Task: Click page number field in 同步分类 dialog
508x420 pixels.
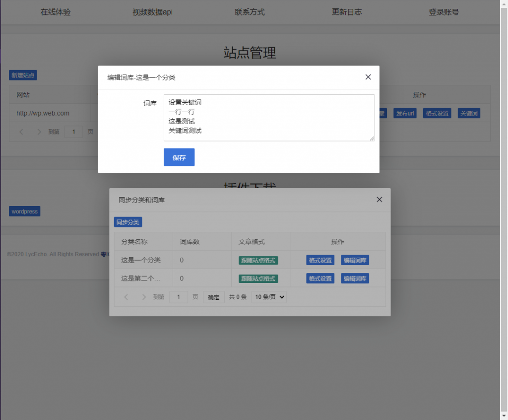Action: click(179, 297)
